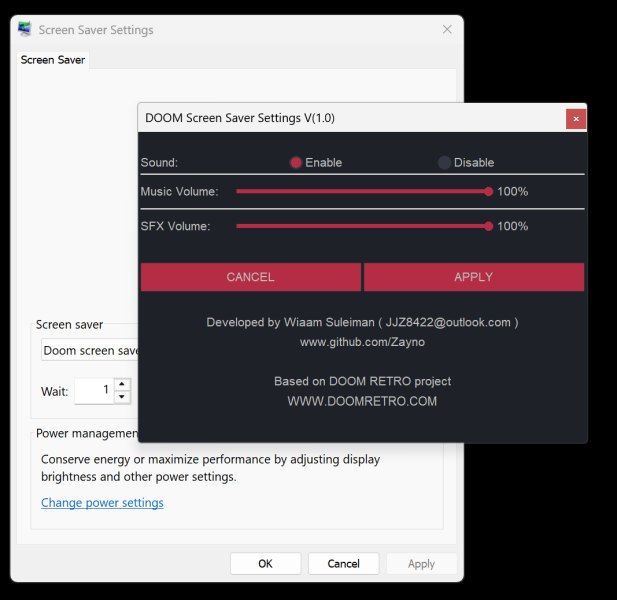This screenshot has width=617, height=600.
Task: Click the Music Volume slider handle
Action: point(488,191)
